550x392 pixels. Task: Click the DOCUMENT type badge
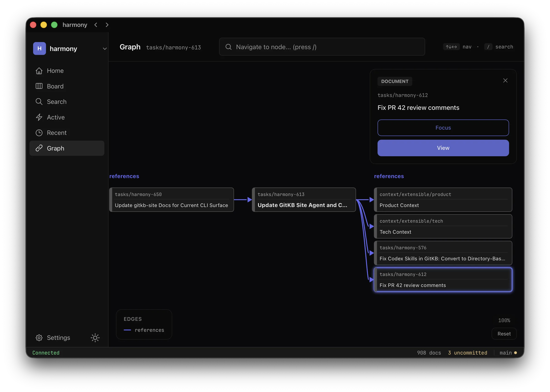395,81
